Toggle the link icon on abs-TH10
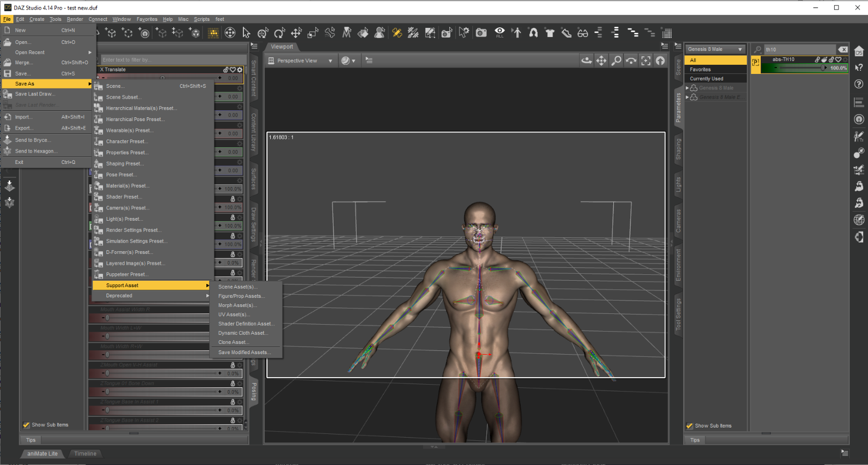Image resolution: width=868 pixels, height=465 pixels. (x=817, y=59)
